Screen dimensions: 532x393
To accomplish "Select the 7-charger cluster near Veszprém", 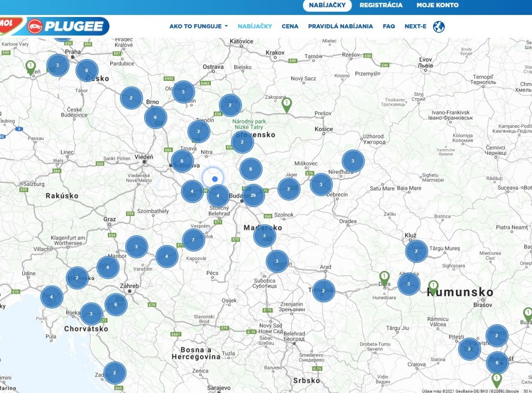I will [193, 240].
